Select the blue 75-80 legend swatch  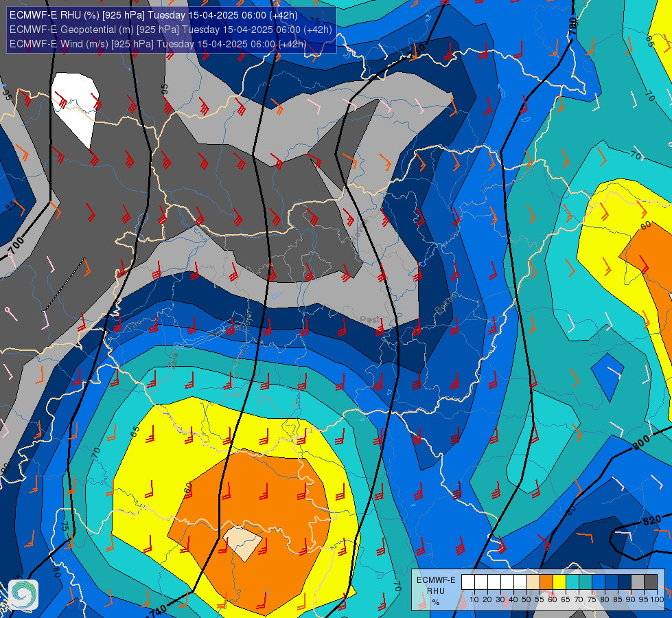[x=599, y=582]
